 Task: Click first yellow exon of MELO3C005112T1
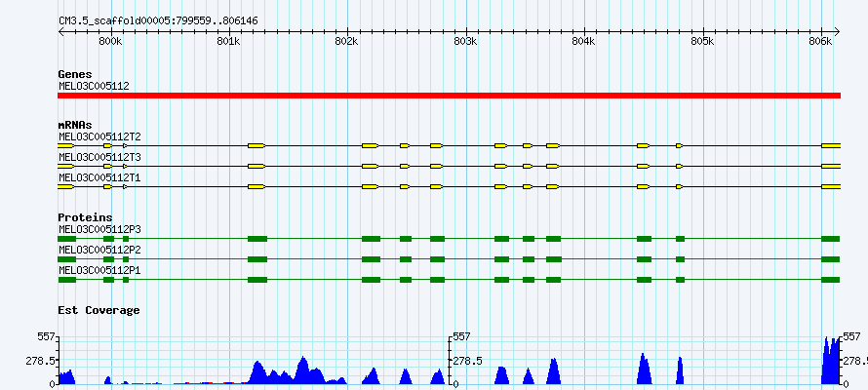coord(66,186)
